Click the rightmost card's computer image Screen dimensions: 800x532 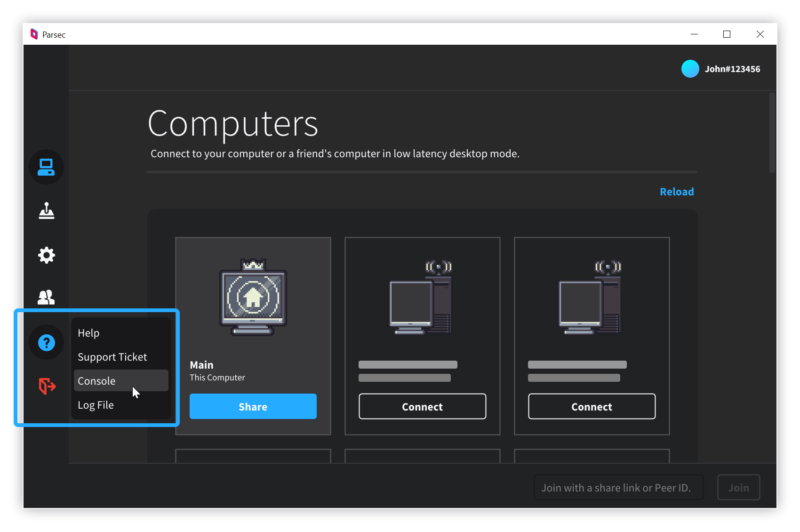tap(590, 297)
